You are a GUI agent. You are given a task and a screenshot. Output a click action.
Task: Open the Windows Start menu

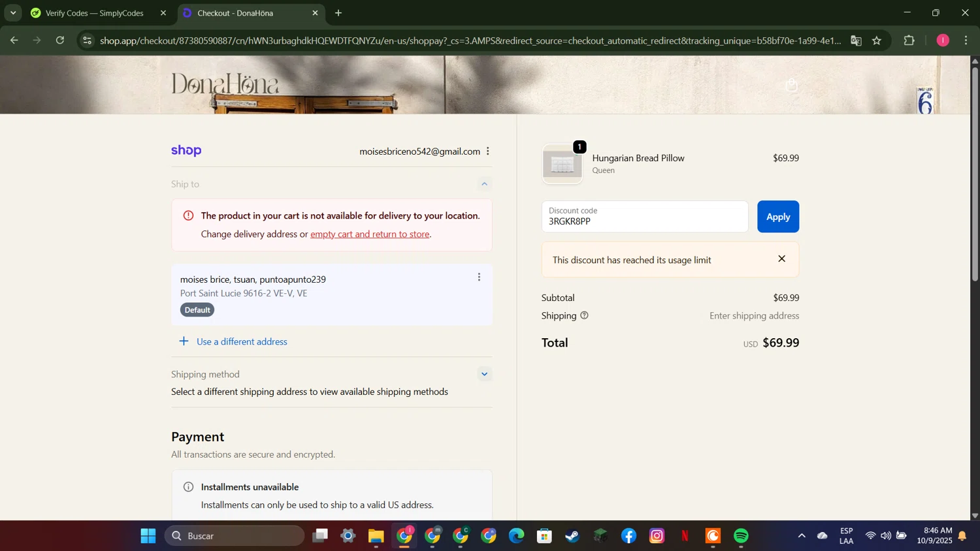pos(148,536)
